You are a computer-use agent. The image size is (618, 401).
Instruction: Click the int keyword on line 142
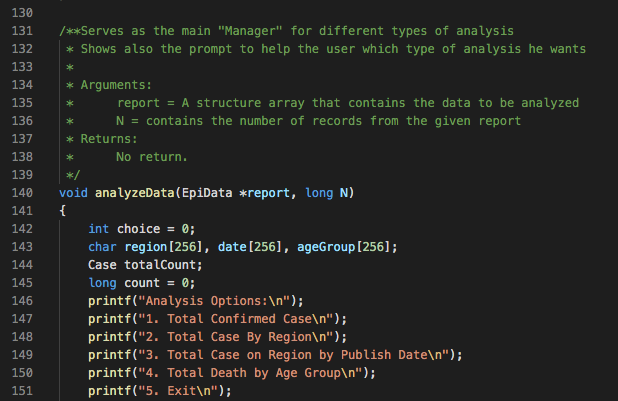click(x=99, y=229)
